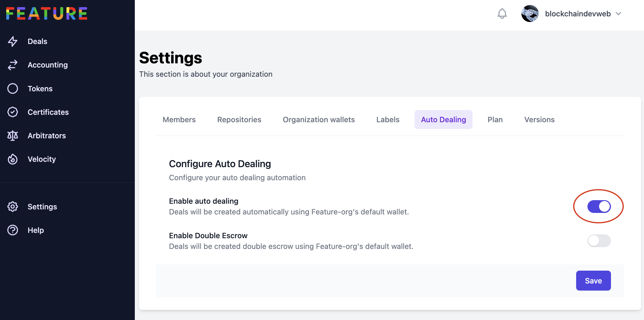Open Settings with the gear icon

click(x=13, y=207)
